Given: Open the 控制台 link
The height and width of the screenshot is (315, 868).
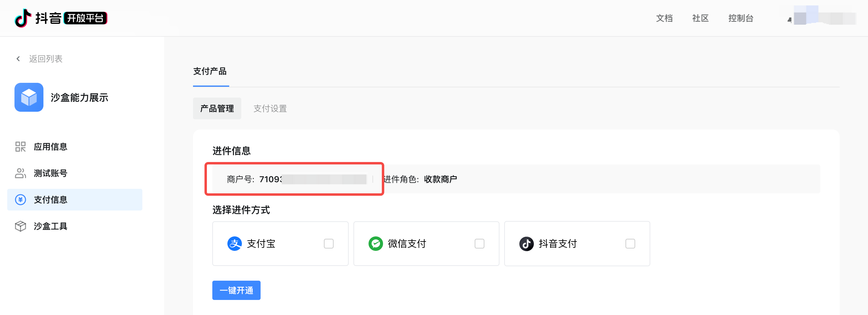Looking at the screenshot, I should 741,18.
